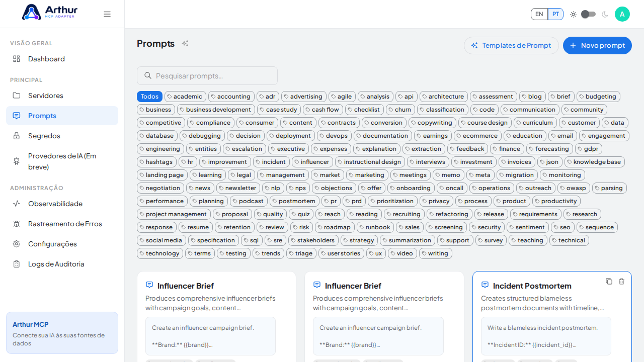Switch language to EN

(x=539, y=14)
